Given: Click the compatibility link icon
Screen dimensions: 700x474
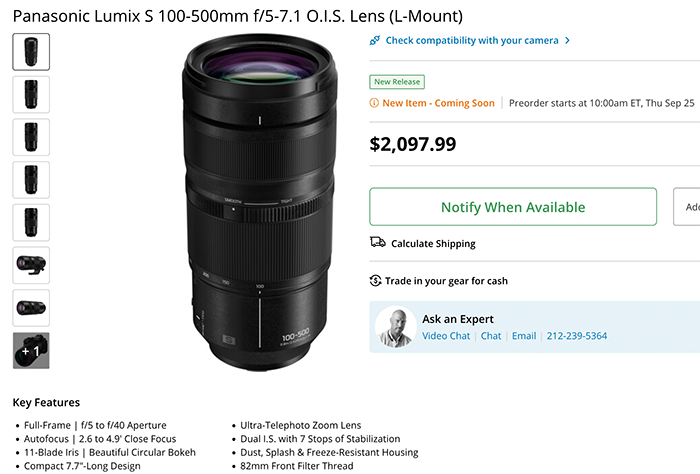Looking at the screenshot, I should [375, 41].
